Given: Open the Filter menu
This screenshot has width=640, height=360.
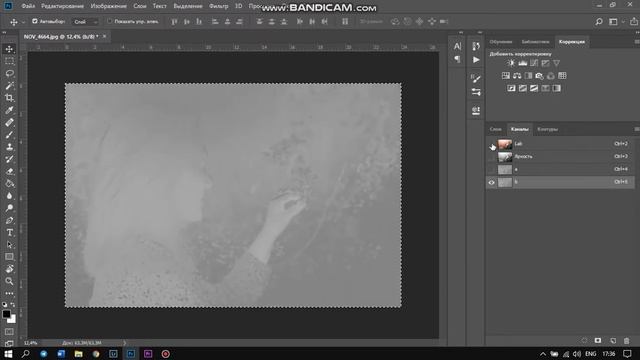Looking at the screenshot, I should [218, 6].
